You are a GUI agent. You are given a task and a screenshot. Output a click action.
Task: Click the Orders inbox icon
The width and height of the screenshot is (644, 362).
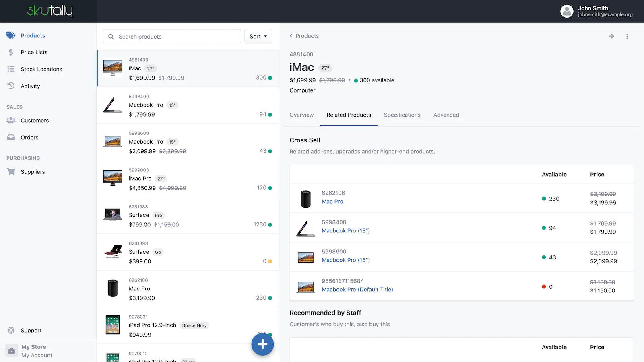pyautogui.click(x=11, y=137)
